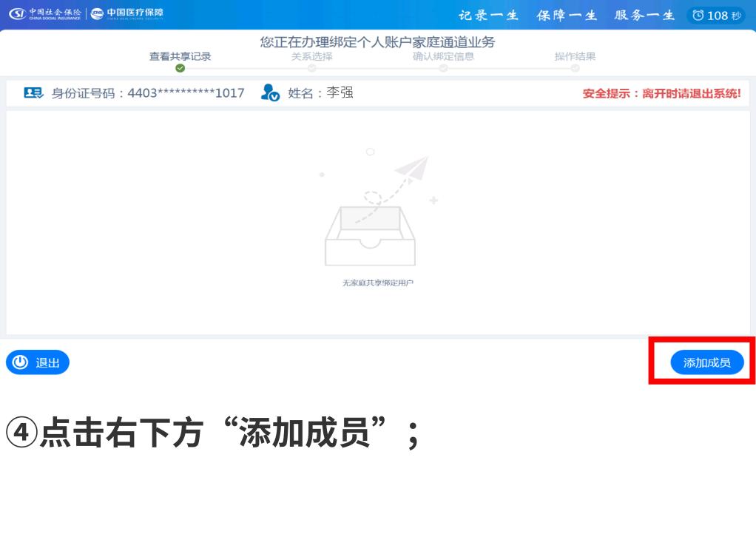Click the 108 秒 timer text
This screenshot has height=534, width=756.
(x=723, y=16)
